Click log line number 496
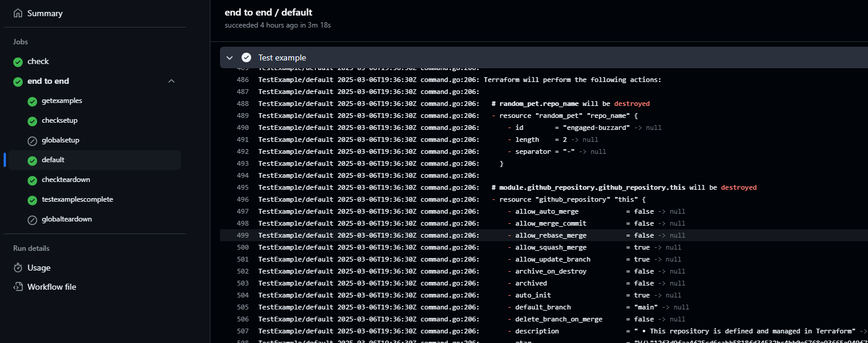This screenshot has width=868, height=343. point(243,199)
